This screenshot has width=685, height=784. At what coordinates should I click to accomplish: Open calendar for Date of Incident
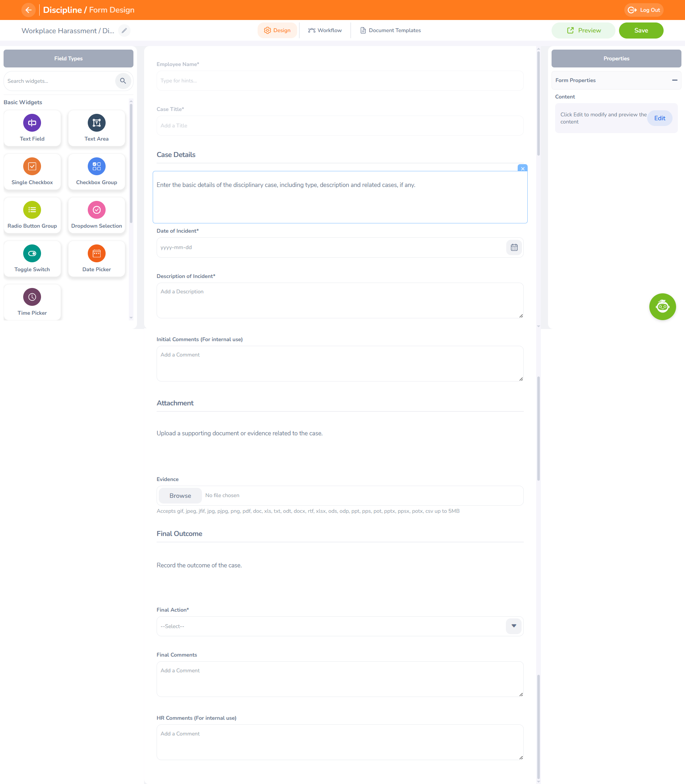point(514,248)
